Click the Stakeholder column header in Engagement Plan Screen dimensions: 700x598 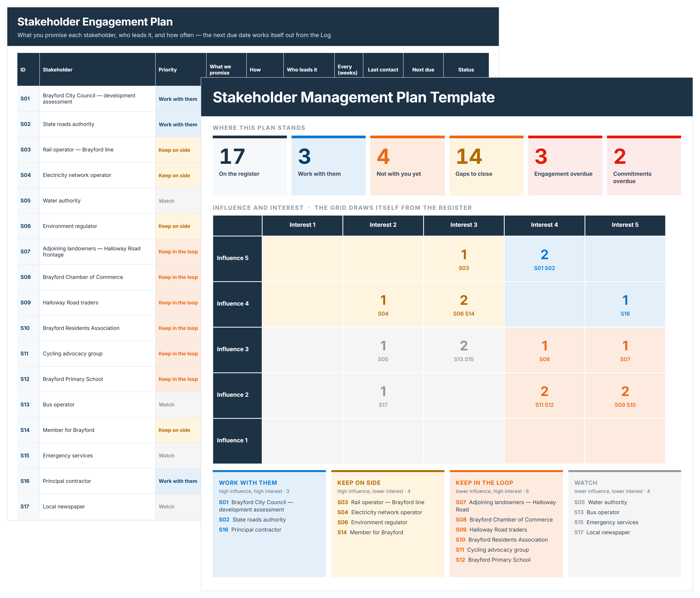click(97, 70)
